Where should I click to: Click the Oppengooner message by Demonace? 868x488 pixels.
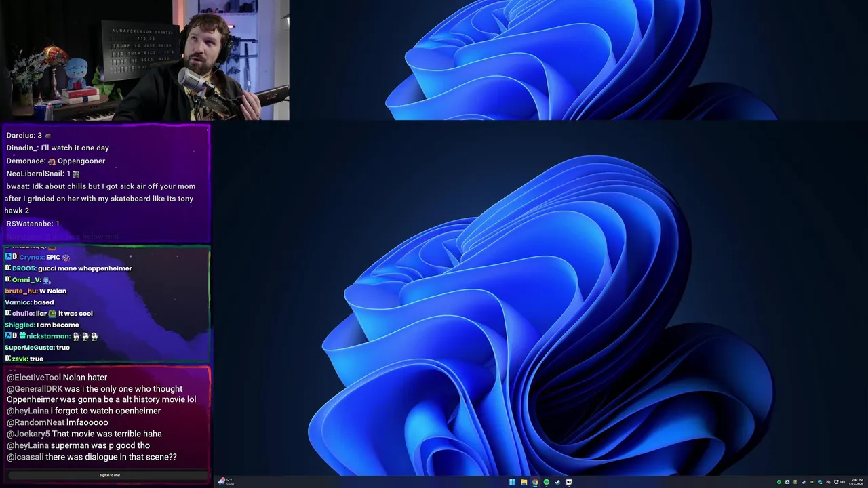pyautogui.click(x=81, y=161)
